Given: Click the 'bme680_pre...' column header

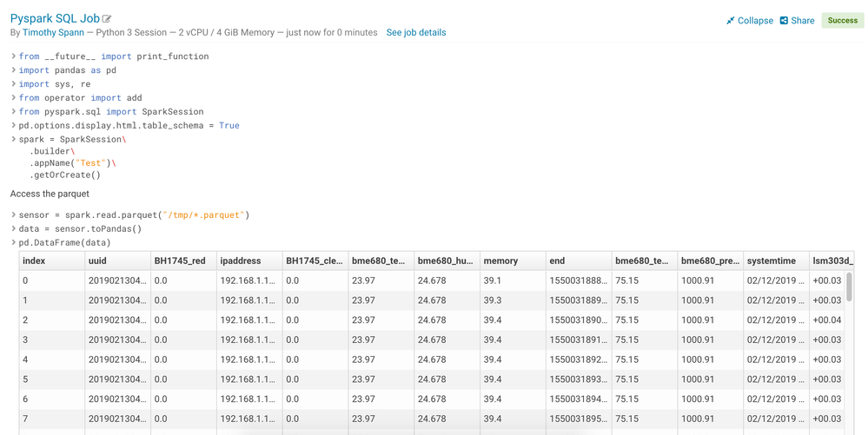Looking at the screenshot, I should 710,260.
